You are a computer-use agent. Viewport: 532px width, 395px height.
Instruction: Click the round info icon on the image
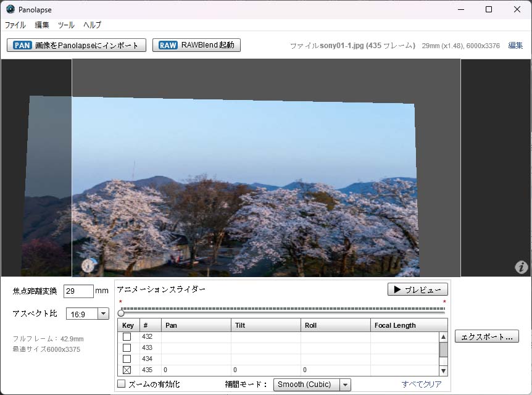coord(88,266)
